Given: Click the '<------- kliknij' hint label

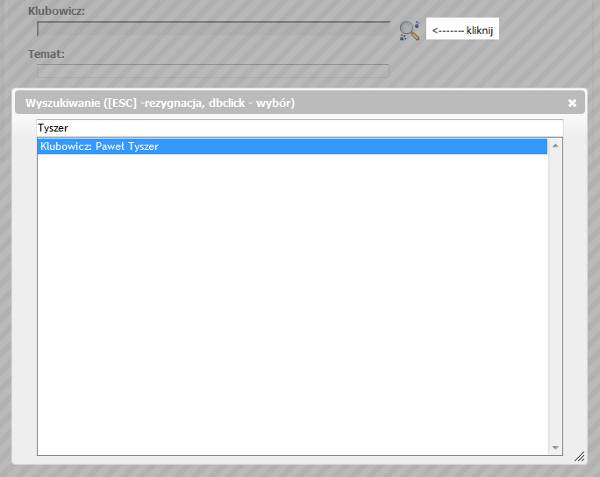Looking at the screenshot, I should tap(463, 30).
